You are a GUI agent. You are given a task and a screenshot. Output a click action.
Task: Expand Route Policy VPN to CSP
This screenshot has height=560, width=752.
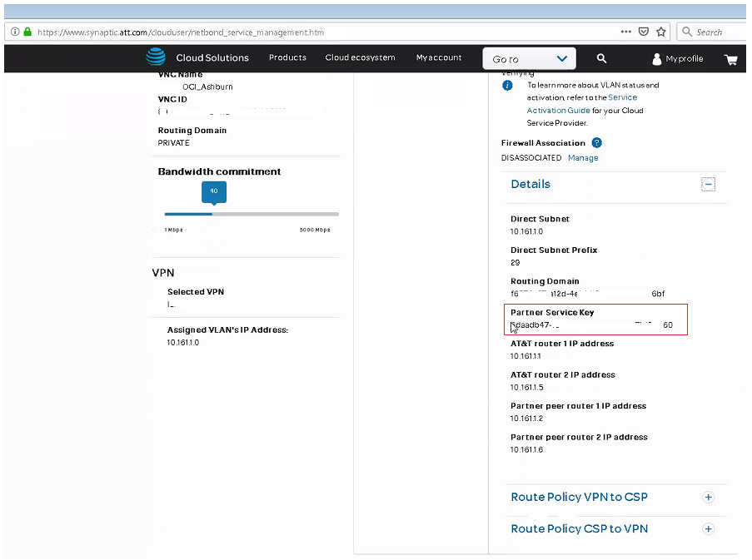[708, 498]
